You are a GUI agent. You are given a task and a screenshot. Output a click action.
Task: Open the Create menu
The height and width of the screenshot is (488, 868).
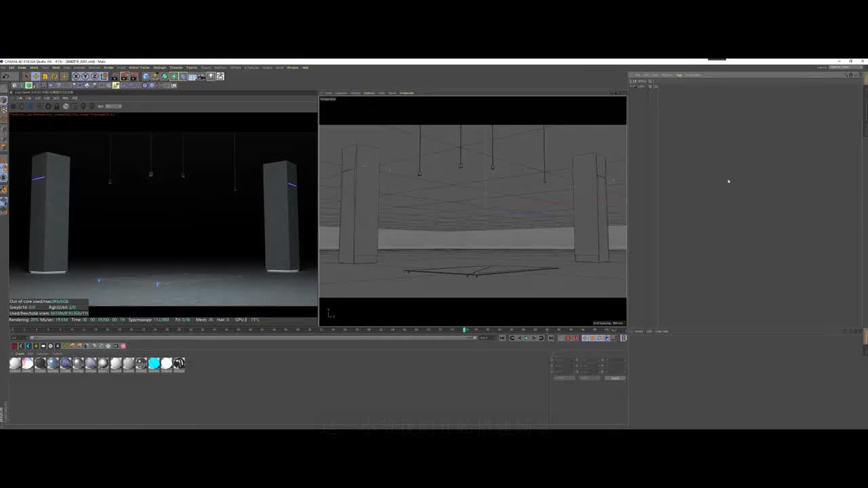pos(22,68)
